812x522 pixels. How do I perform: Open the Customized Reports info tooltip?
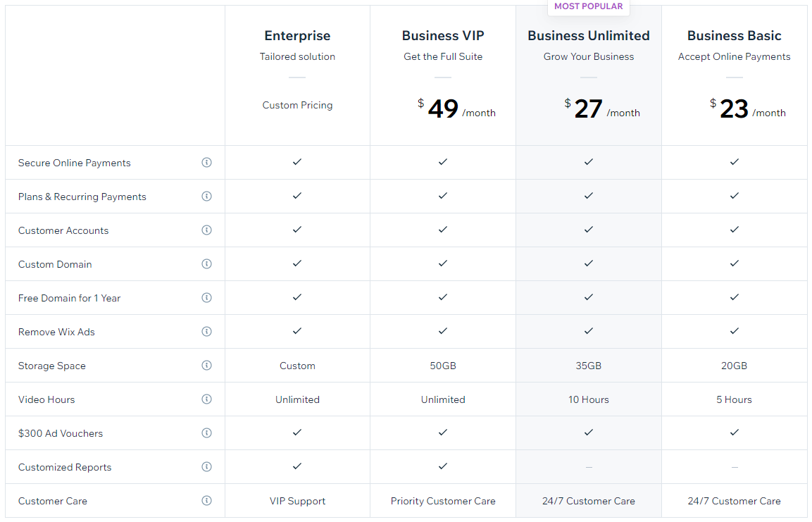[x=206, y=466]
